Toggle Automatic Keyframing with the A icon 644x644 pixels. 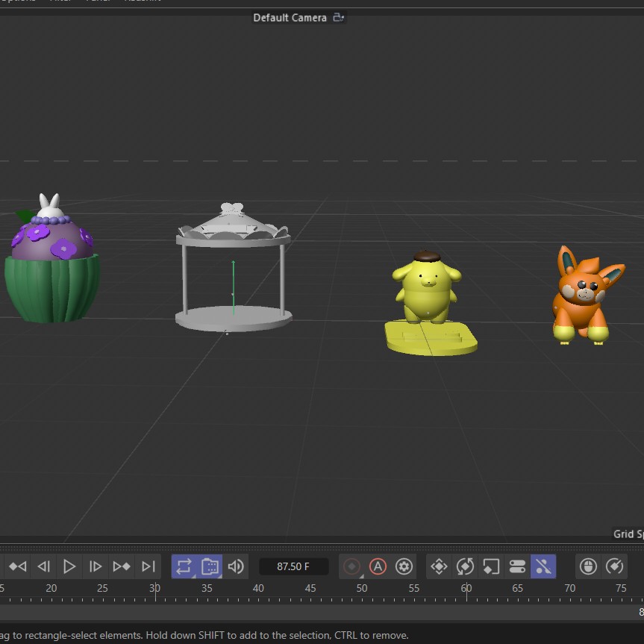point(376,566)
